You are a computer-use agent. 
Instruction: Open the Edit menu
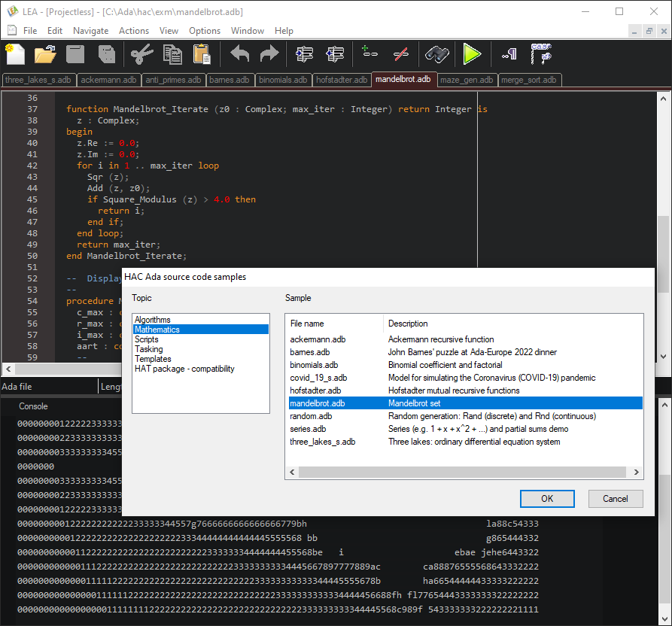(x=55, y=31)
